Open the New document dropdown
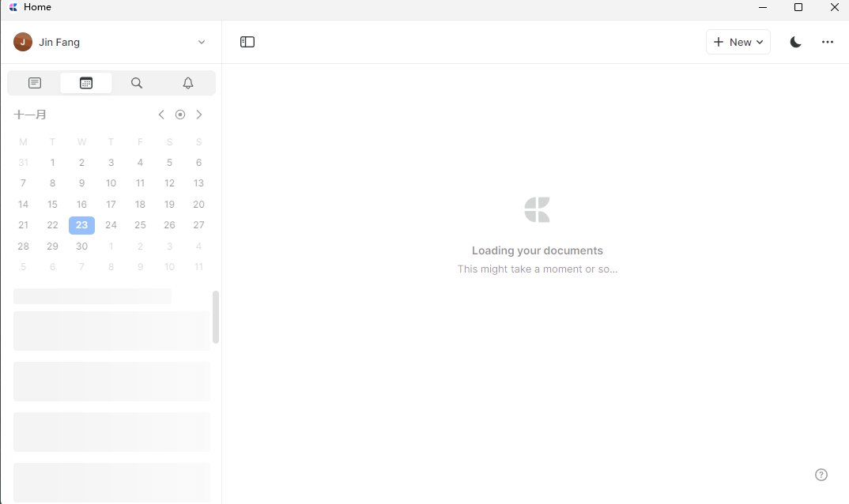The width and height of the screenshot is (849, 504). 738,42
